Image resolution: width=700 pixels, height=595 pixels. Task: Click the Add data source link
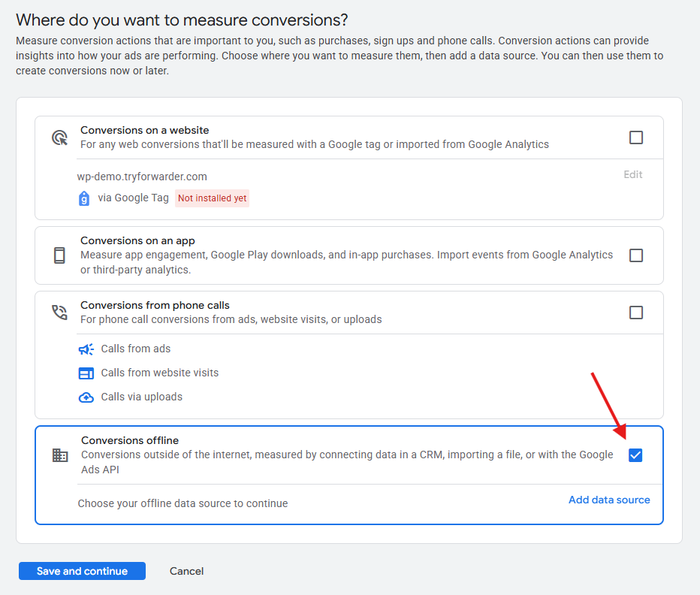pyautogui.click(x=609, y=500)
